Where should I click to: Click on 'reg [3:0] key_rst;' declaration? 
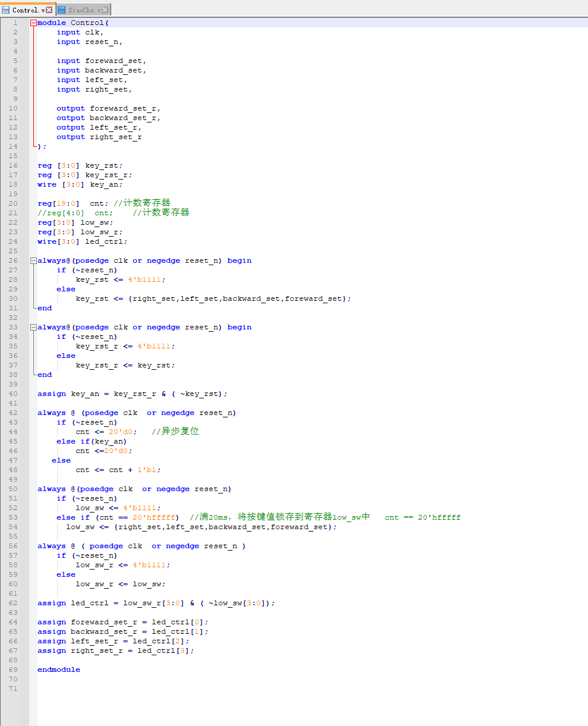[80, 165]
